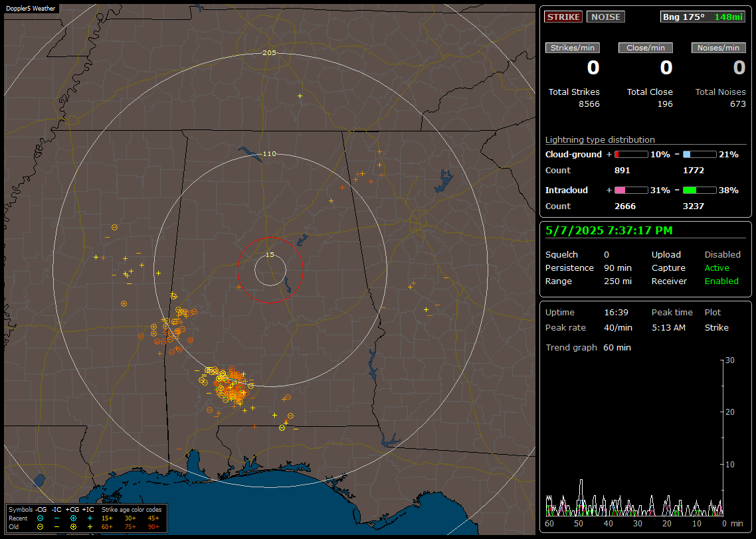756x539 pixels.
Task: Click the Upload status Disabled
Action: pyautogui.click(x=722, y=255)
